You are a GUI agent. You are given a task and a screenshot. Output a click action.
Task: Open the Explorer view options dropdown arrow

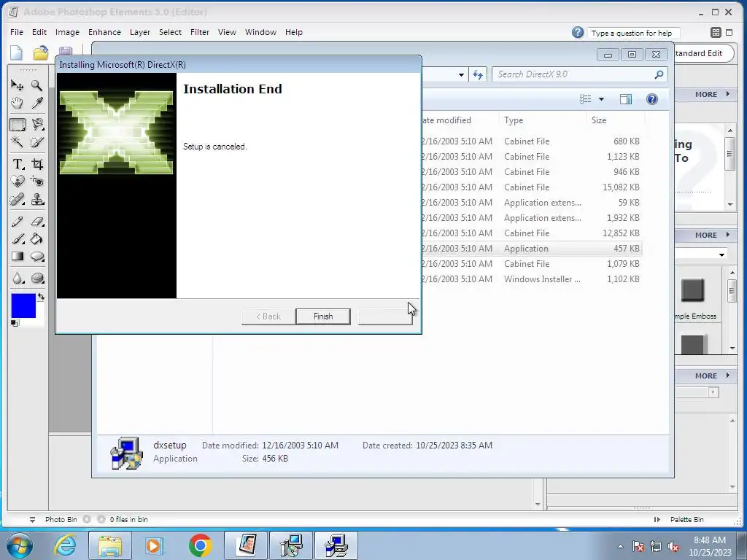point(601,99)
